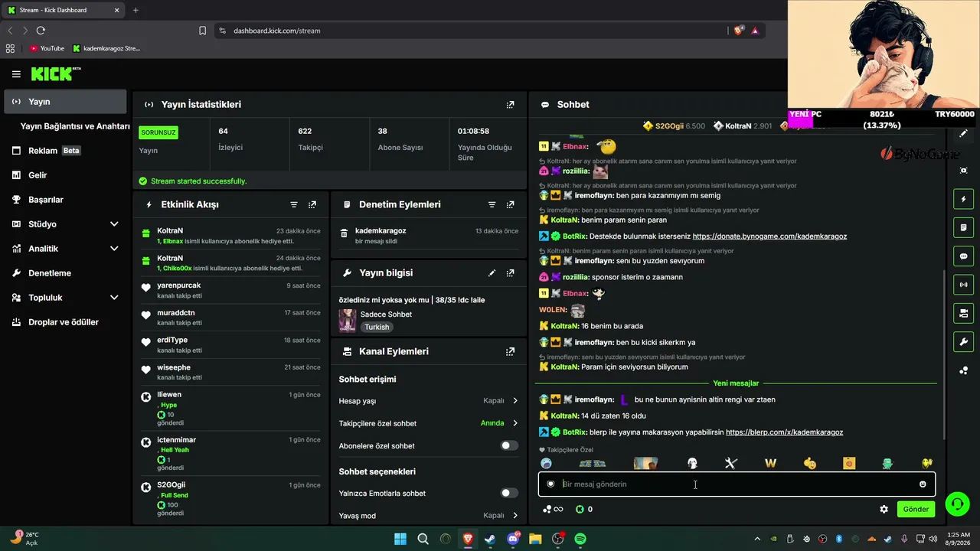Click the camera sidebar icon
The image size is (980, 551).
pyautogui.click(x=963, y=313)
